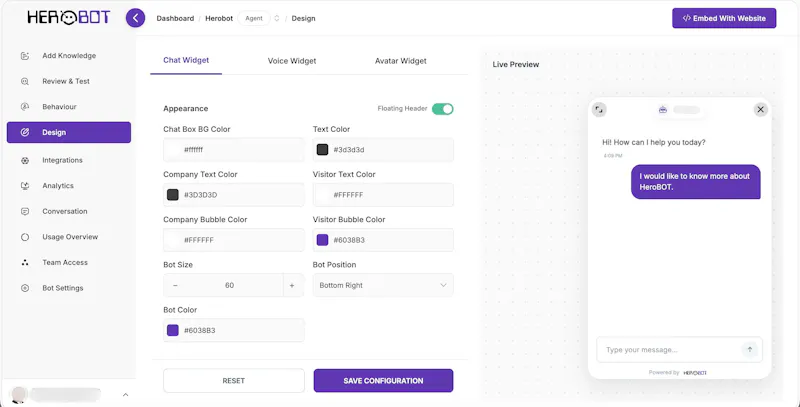Click the Visitor Text Color white swatch

coord(322,194)
